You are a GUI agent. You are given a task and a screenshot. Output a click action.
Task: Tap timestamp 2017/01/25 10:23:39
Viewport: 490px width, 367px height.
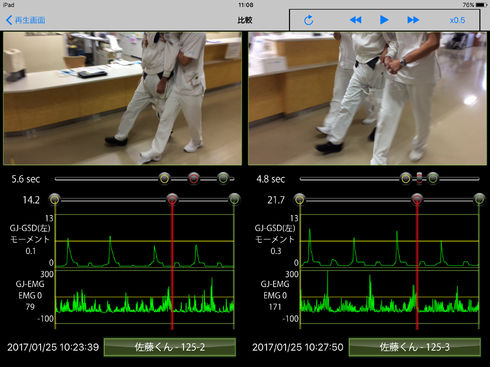(x=53, y=347)
